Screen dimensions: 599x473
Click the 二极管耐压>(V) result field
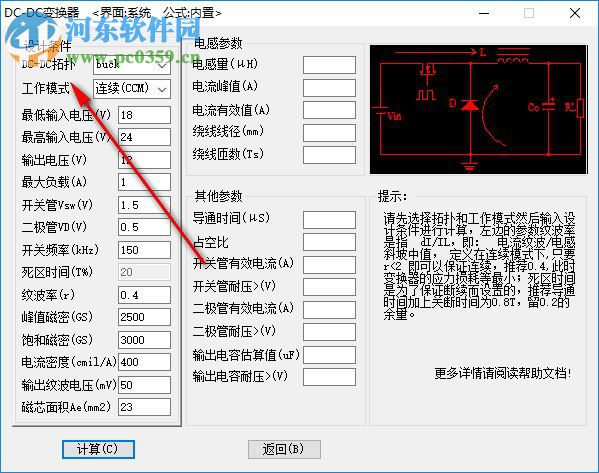(x=329, y=332)
